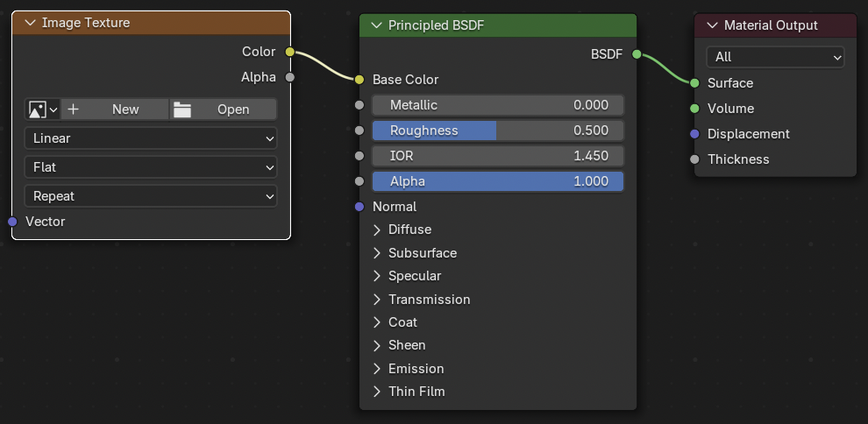
Task: Open the Repeat extension dropdown
Action: pos(150,196)
